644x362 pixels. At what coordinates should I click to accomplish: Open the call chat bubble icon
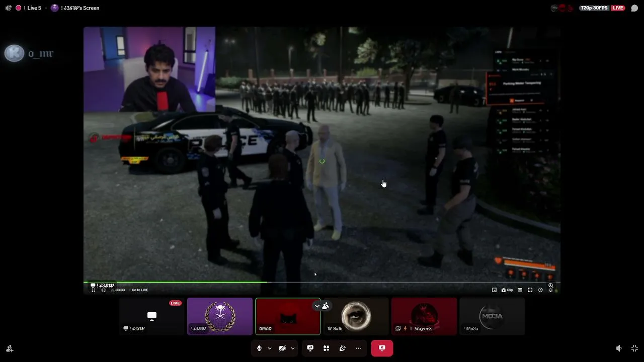tap(634, 8)
